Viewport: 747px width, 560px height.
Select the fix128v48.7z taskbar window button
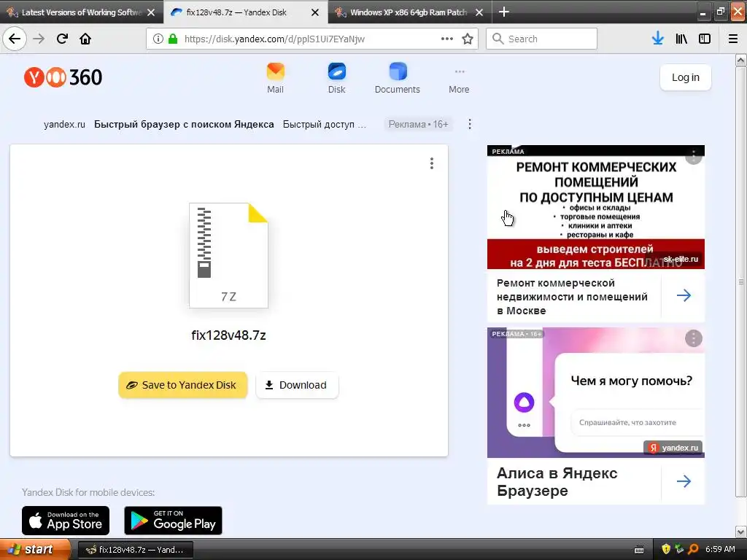point(135,550)
